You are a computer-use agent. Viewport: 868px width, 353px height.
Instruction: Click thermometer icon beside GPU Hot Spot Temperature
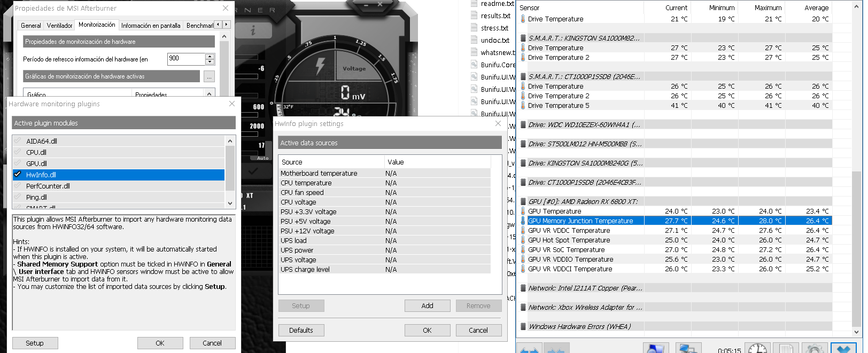pyautogui.click(x=523, y=240)
